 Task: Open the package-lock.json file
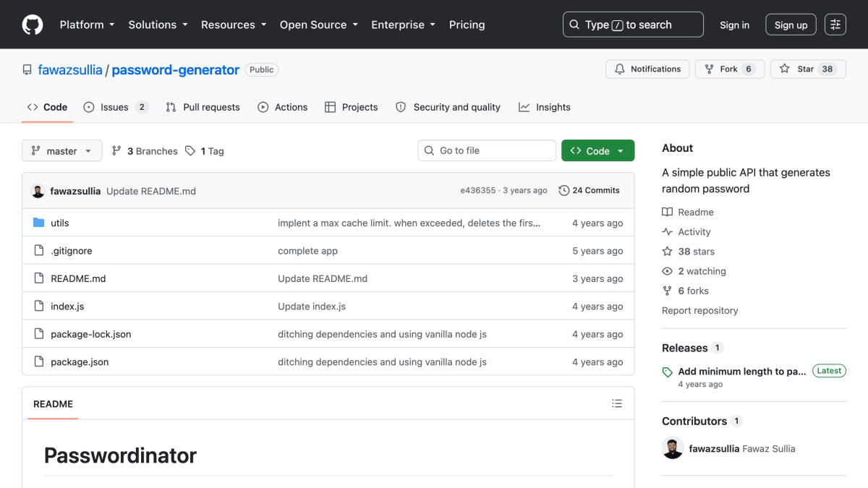pos(91,334)
